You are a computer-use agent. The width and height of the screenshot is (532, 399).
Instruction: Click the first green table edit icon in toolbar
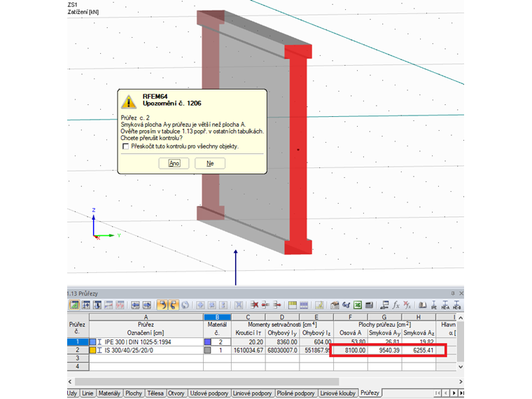click(74, 305)
